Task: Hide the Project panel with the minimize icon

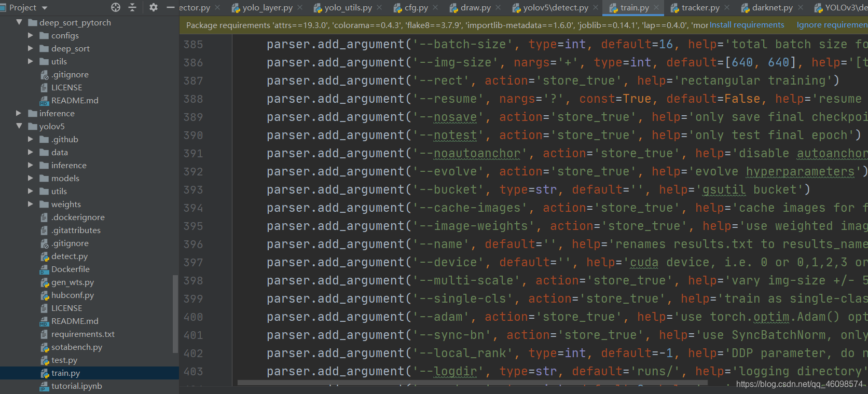Action: pos(170,7)
